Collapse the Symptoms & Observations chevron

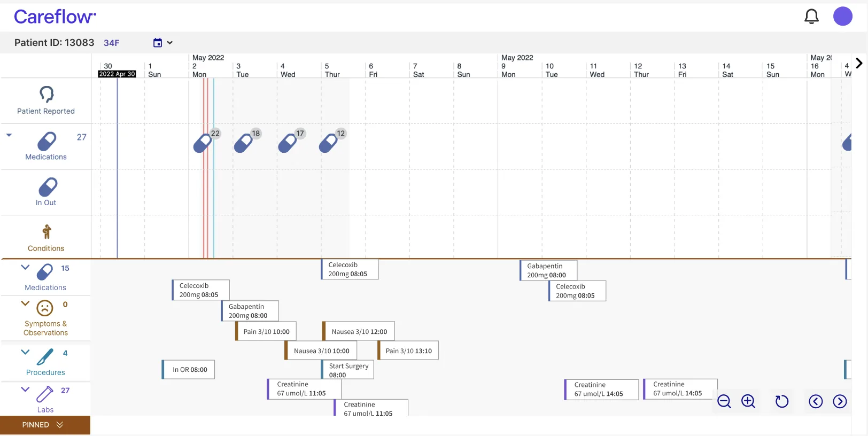click(x=25, y=303)
